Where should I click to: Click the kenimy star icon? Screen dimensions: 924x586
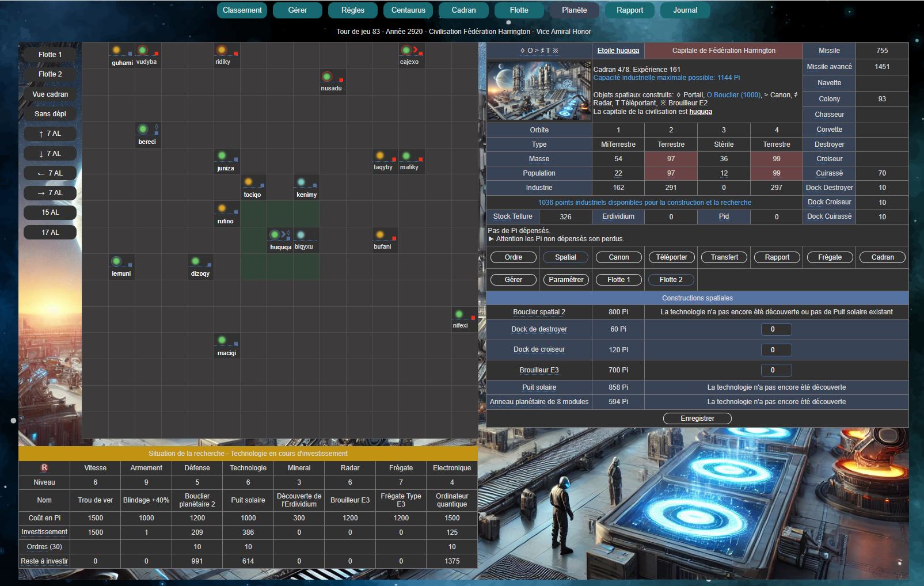tap(301, 182)
